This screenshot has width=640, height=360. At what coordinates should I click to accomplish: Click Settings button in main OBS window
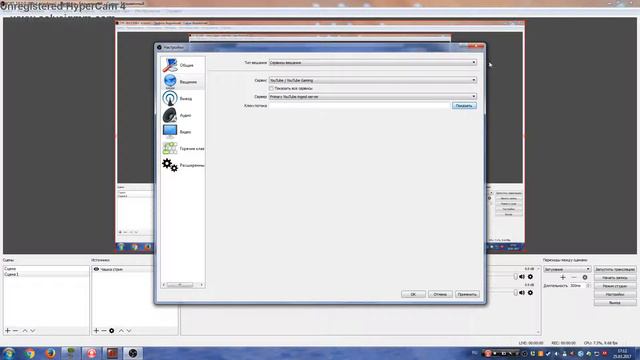click(615, 295)
